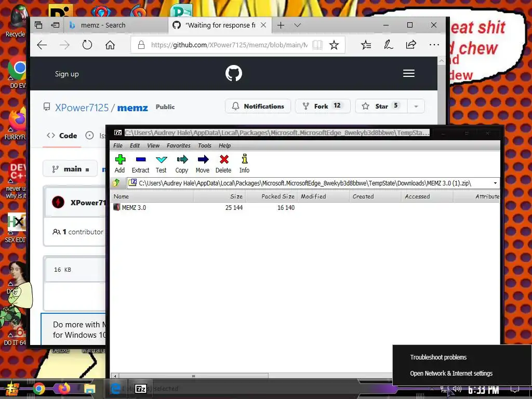Go to Edge home page
This screenshot has width=532, height=399.
tap(110, 45)
